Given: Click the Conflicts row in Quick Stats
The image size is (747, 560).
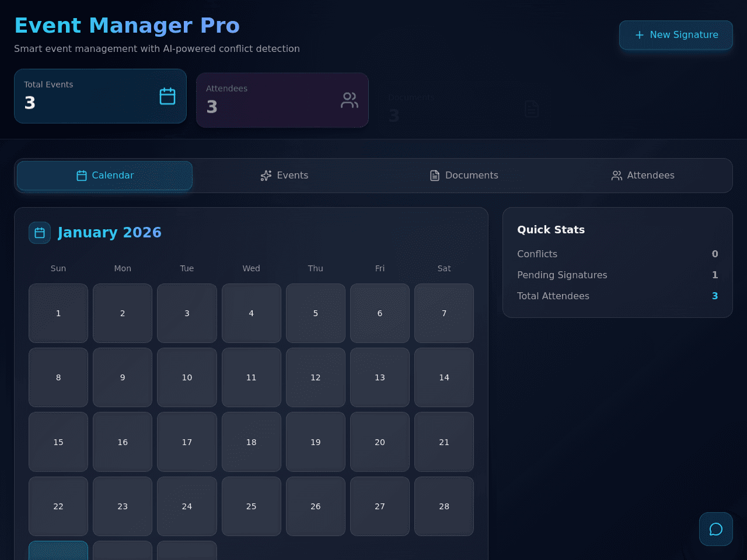Looking at the screenshot, I should click(x=617, y=254).
